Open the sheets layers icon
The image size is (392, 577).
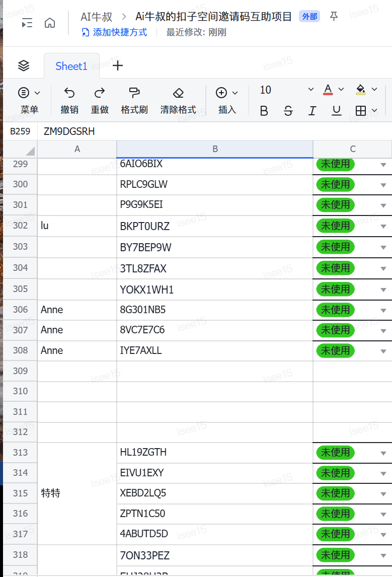(24, 65)
